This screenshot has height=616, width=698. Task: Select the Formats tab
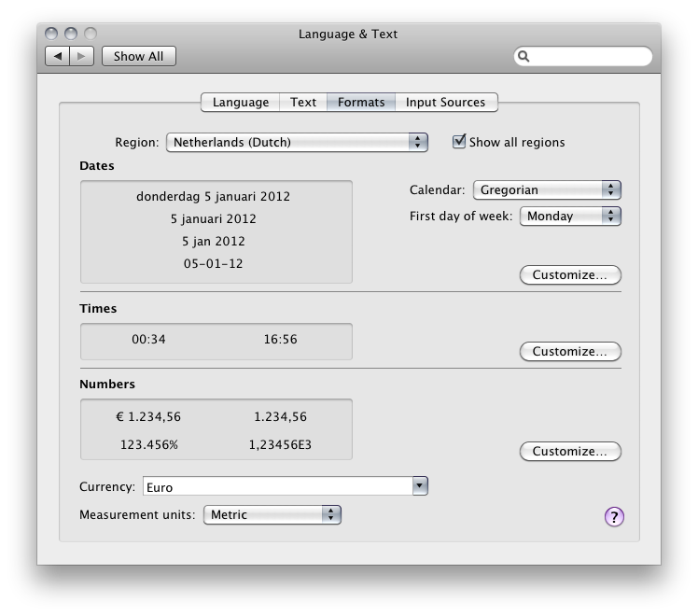coord(361,103)
